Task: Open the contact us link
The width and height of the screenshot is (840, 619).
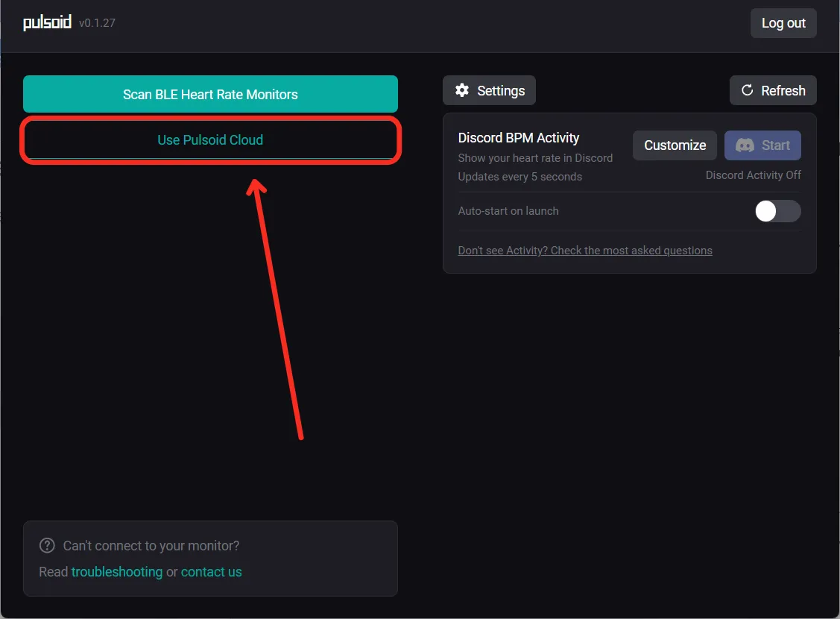Action: [211, 572]
